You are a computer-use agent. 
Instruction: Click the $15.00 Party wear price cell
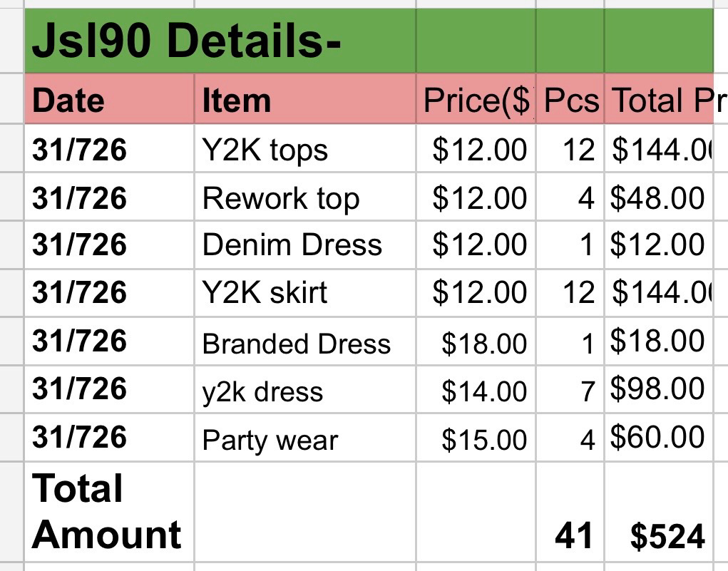pyautogui.click(x=476, y=438)
